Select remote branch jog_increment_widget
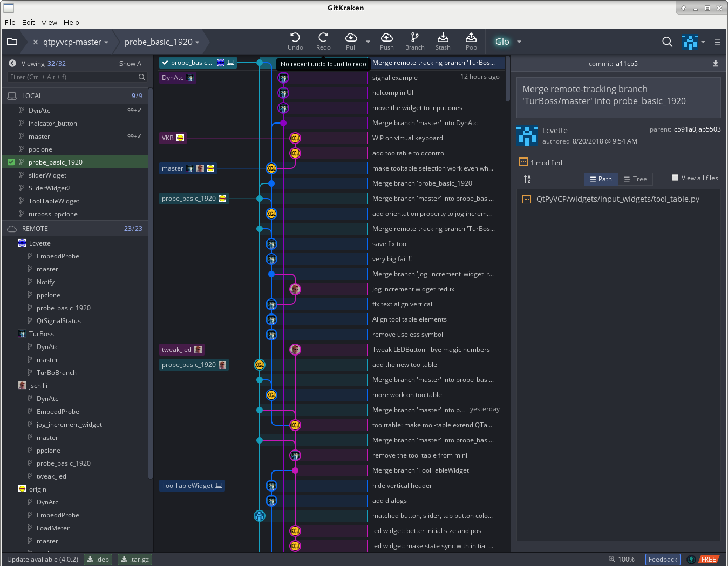The image size is (728, 566). pyautogui.click(x=69, y=425)
